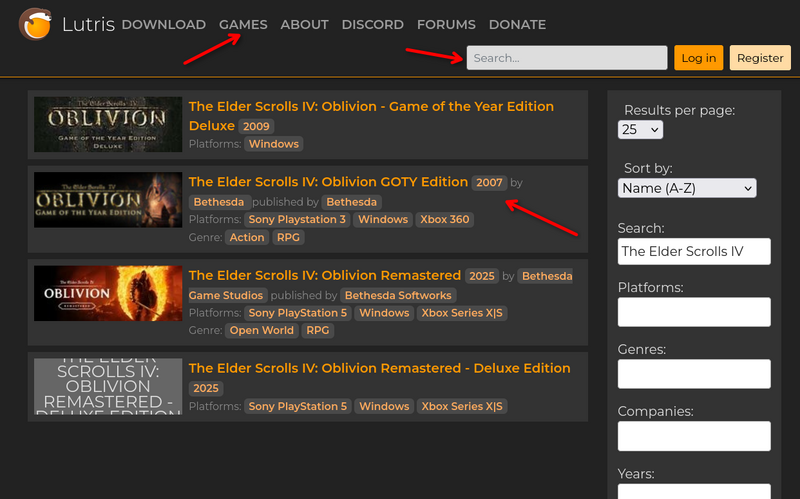The width and height of the screenshot is (800, 499).
Task: Click 2025 tag on Remastered Deluxe Edition row
Action: [x=206, y=388]
